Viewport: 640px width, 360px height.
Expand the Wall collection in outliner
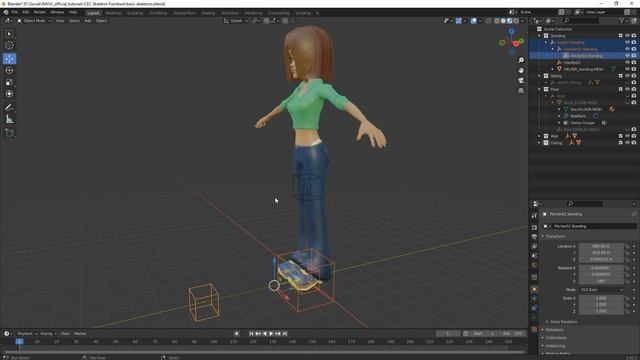540,136
